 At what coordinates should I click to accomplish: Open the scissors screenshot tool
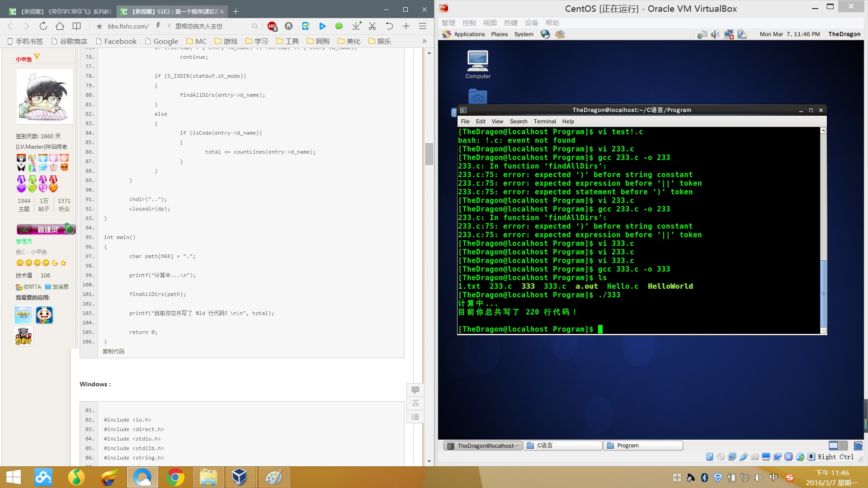373,26
